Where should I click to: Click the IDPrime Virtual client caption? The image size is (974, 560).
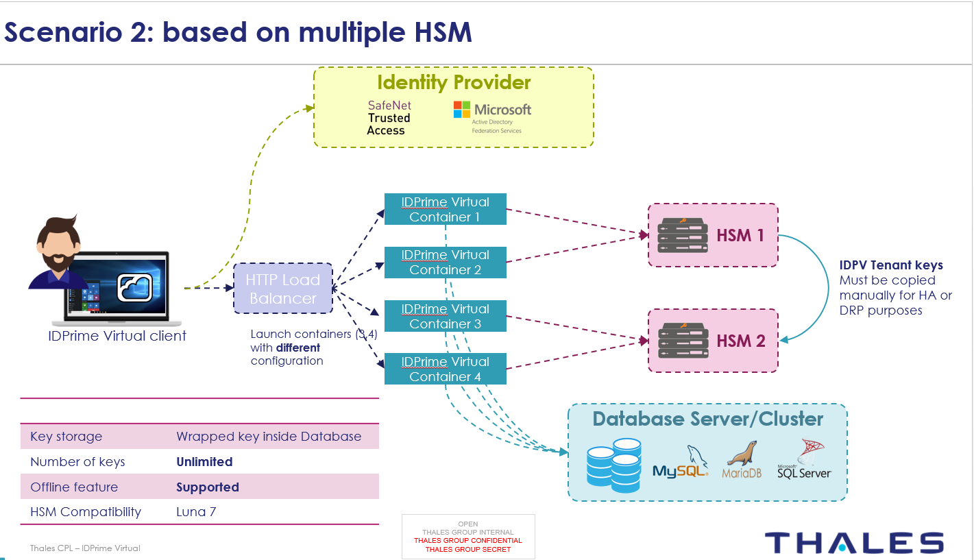(117, 336)
